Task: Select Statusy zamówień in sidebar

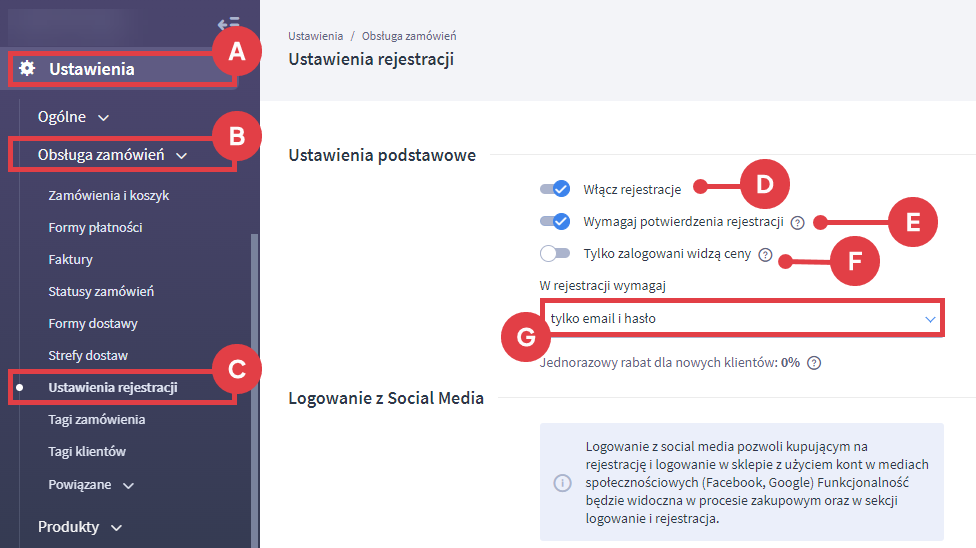Action: click(101, 292)
